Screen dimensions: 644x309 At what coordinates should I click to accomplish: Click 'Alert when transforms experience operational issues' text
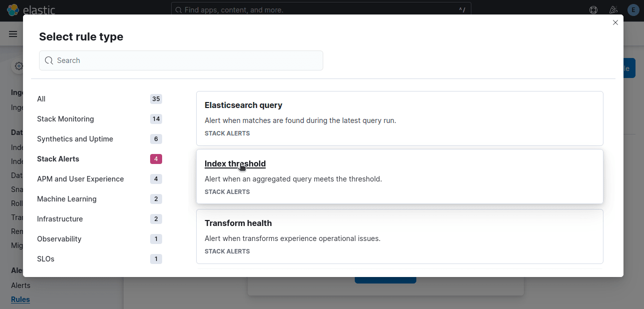tap(293, 238)
